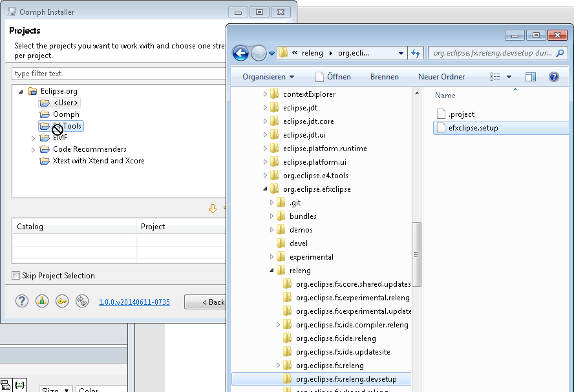Click the folder tree scroll-up arrow
Screen dimensions: 574x392
click(416, 93)
